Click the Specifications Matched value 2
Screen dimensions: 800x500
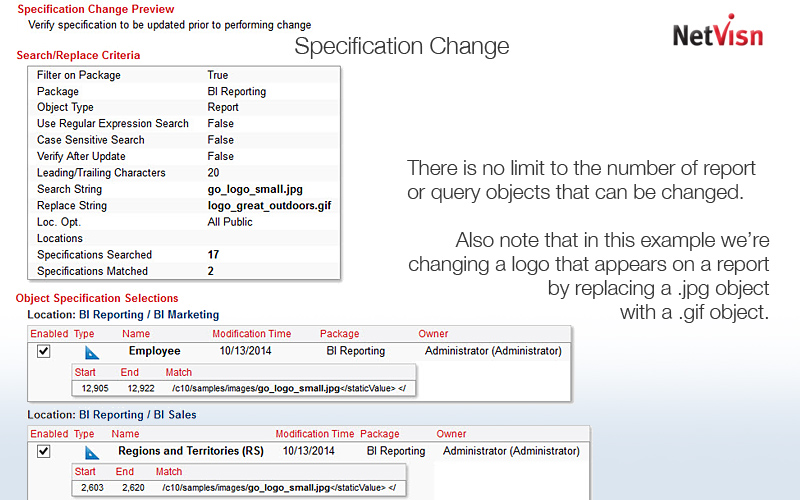tap(211, 271)
